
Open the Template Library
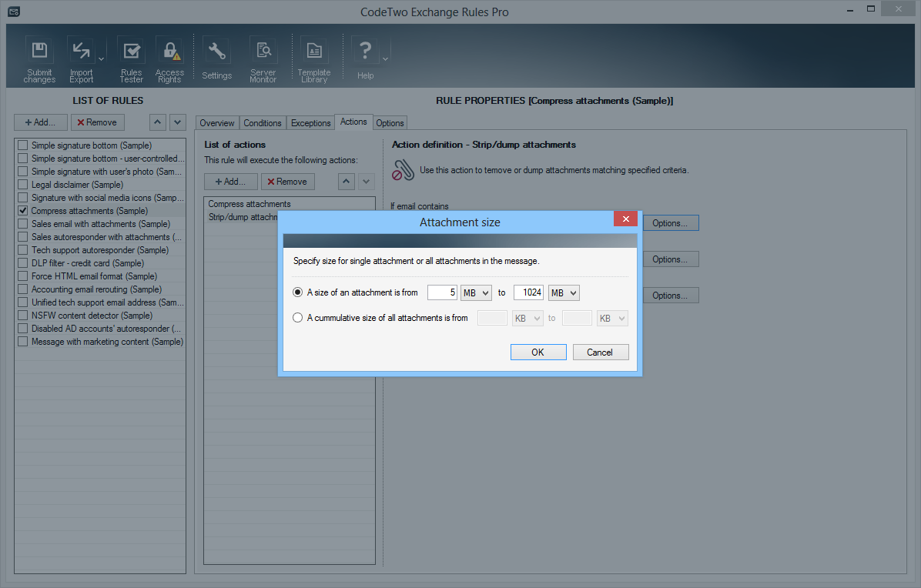click(x=313, y=52)
